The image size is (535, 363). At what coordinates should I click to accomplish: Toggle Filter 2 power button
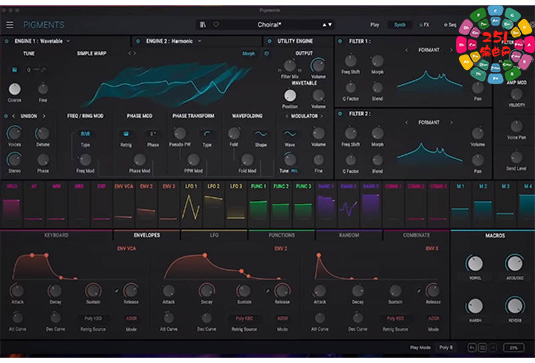point(340,114)
